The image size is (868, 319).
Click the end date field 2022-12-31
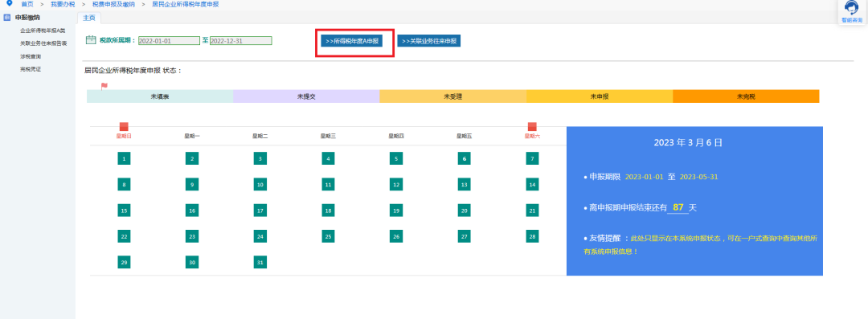tap(241, 40)
